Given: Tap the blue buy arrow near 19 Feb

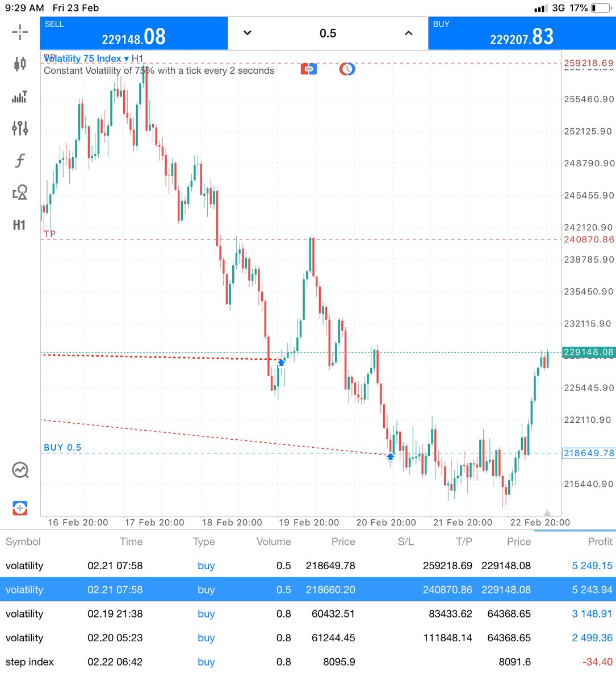Looking at the screenshot, I should point(281,361).
